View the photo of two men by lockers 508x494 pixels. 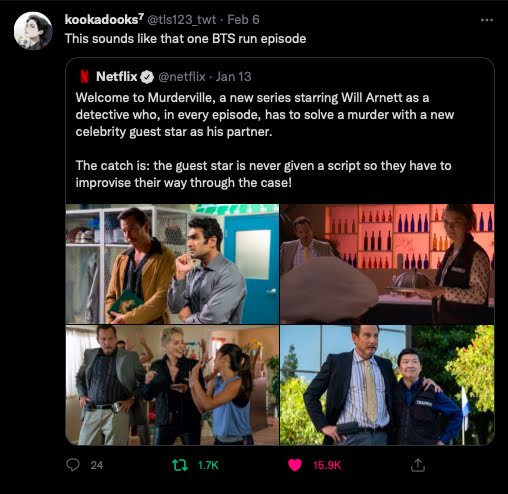[172, 264]
